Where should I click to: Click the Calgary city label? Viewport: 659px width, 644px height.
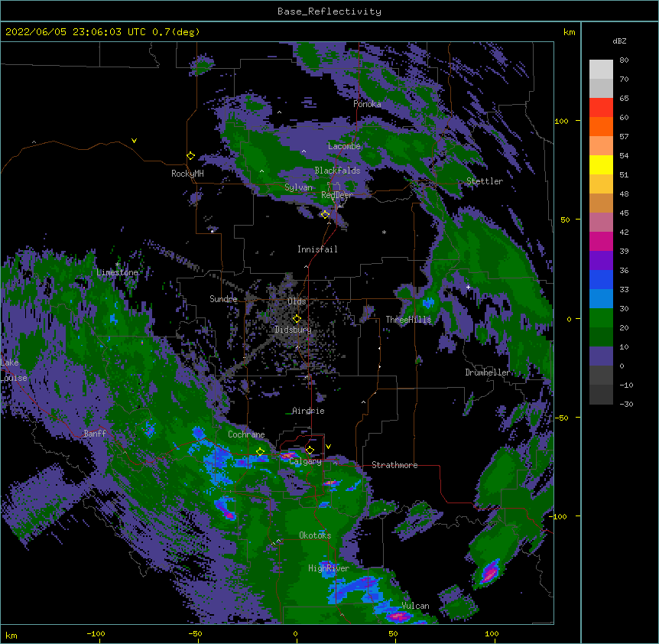[x=306, y=461]
